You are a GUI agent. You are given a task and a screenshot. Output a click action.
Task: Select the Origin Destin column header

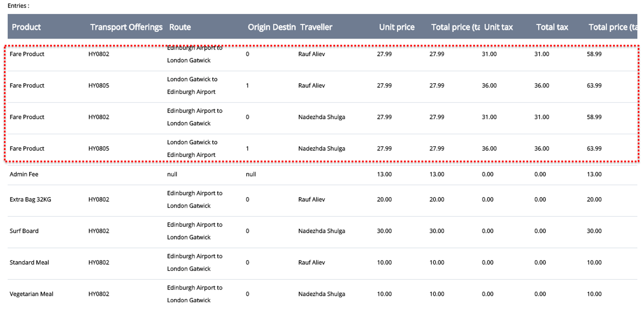272,27
